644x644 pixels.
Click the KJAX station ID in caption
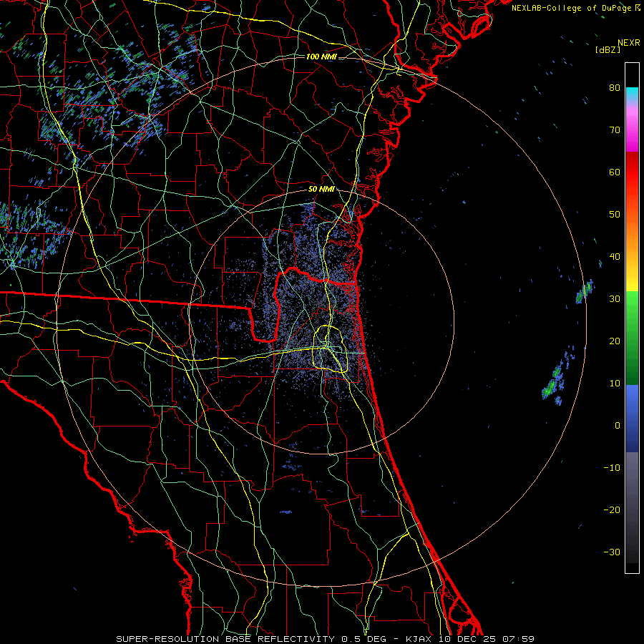click(419, 639)
